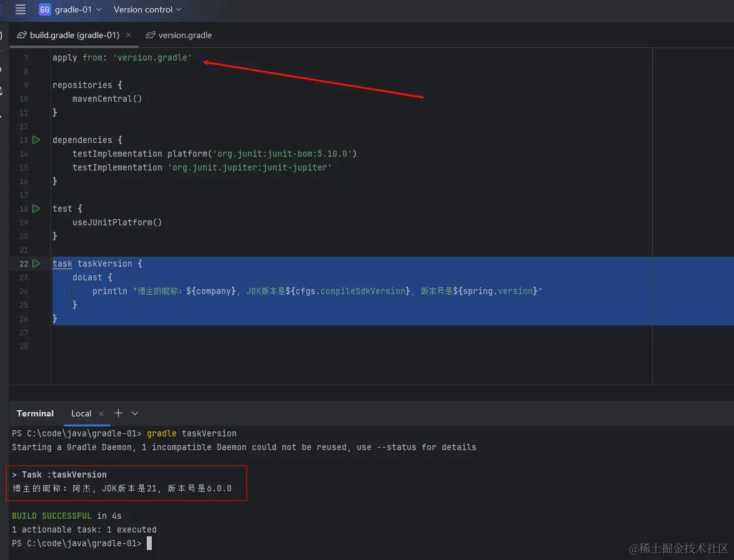Screen dimensions: 734x560
Task: Click the mavenCentral() call
Action: [107, 99]
